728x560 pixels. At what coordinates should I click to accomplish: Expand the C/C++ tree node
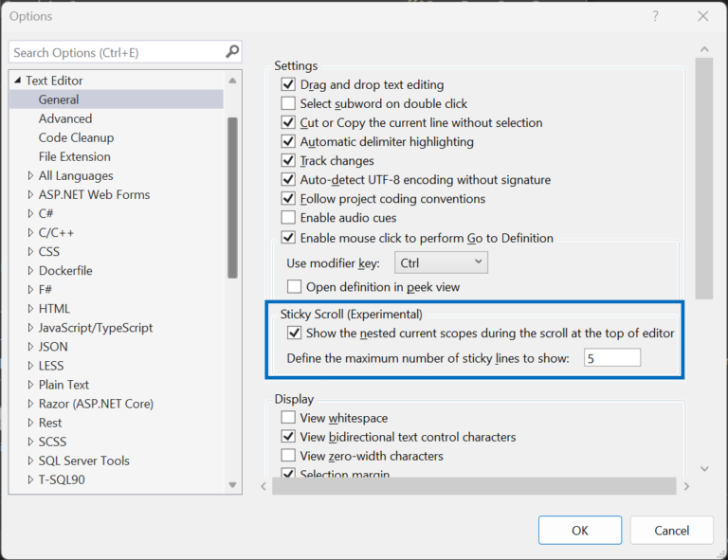click(x=30, y=233)
